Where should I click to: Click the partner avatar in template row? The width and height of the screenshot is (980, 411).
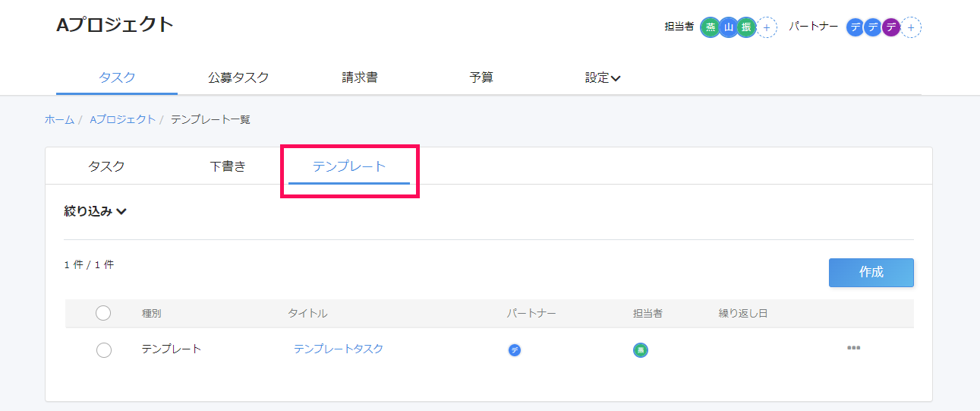point(515,350)
